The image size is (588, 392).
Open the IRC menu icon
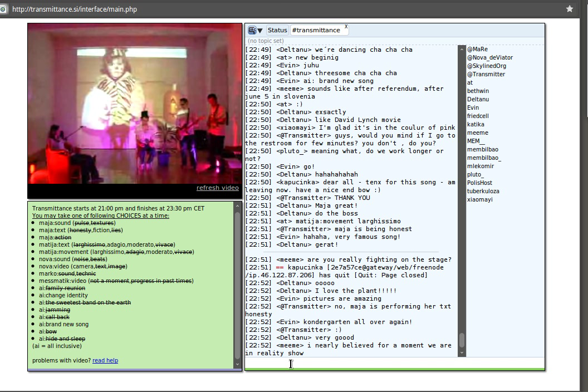click(x=252, y=30)
